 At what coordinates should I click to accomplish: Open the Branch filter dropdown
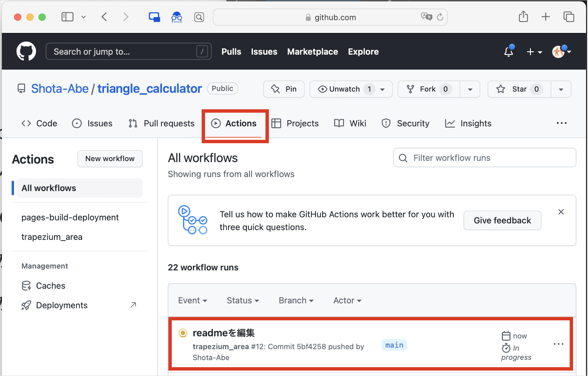(295, 300)
